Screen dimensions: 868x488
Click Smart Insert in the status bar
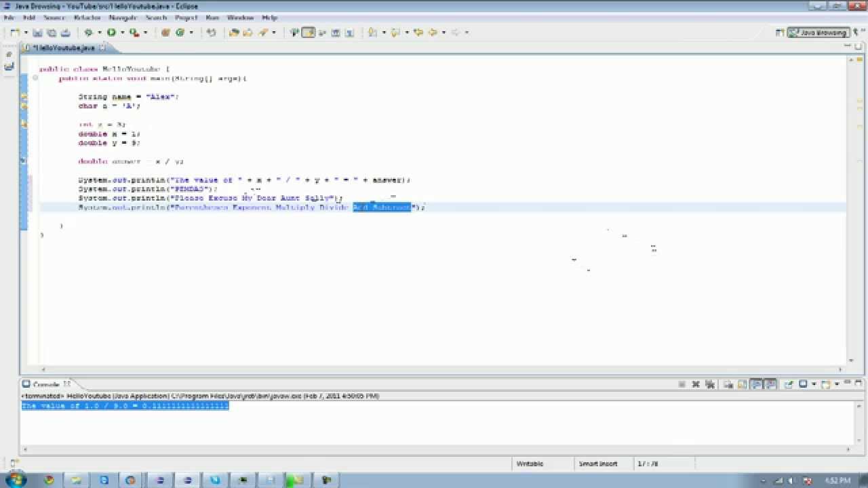pos(598,464)
